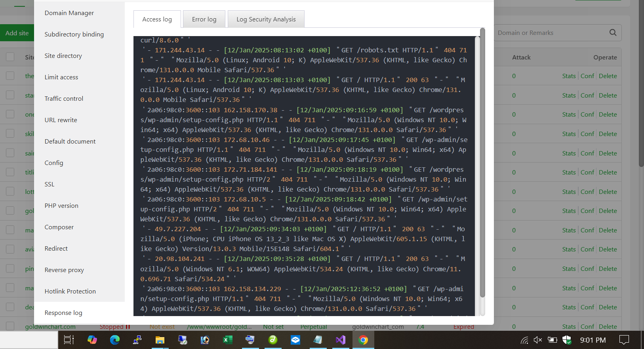Click the Chrome taskbar icon
The image size is (644, 349).
tap(363, 340)
